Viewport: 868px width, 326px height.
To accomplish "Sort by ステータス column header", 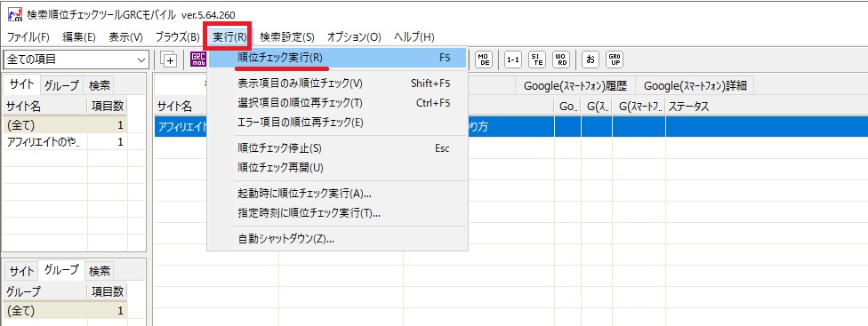I will point(766,106).
